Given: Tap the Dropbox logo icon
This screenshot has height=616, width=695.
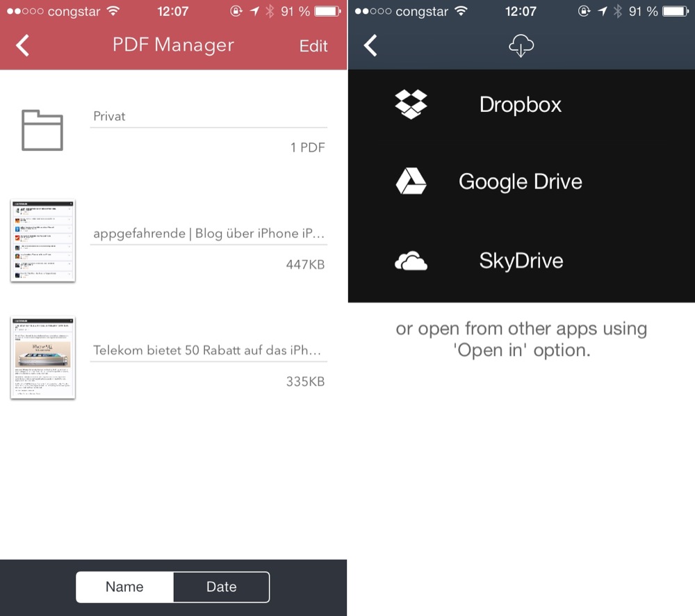Looking at the screenshot, I should [411, 104].
